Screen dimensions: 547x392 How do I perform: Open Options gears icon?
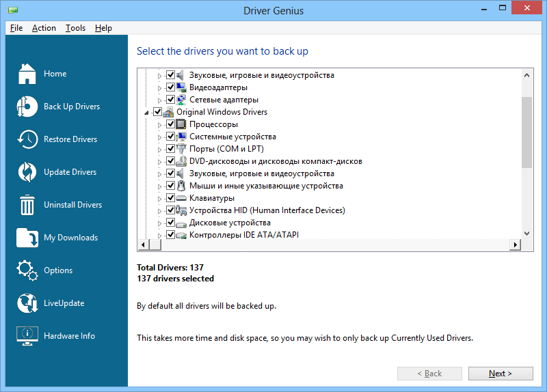pos(27,270)
